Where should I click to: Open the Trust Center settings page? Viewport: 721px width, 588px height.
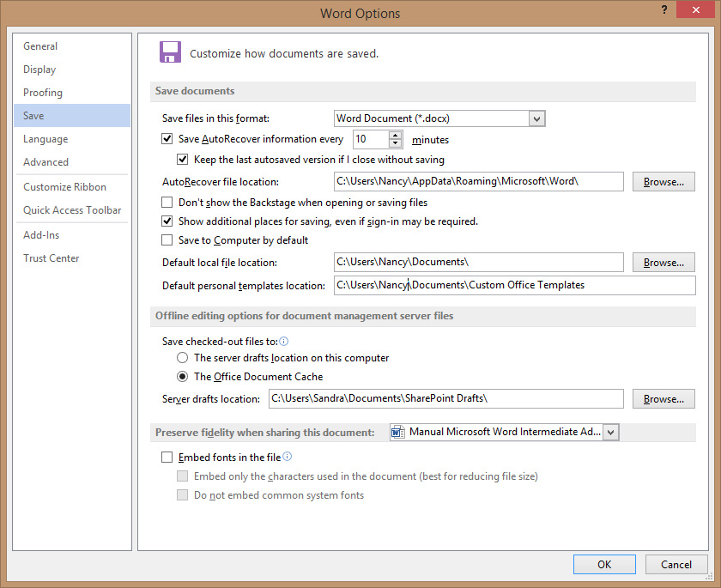pos(51,258)
